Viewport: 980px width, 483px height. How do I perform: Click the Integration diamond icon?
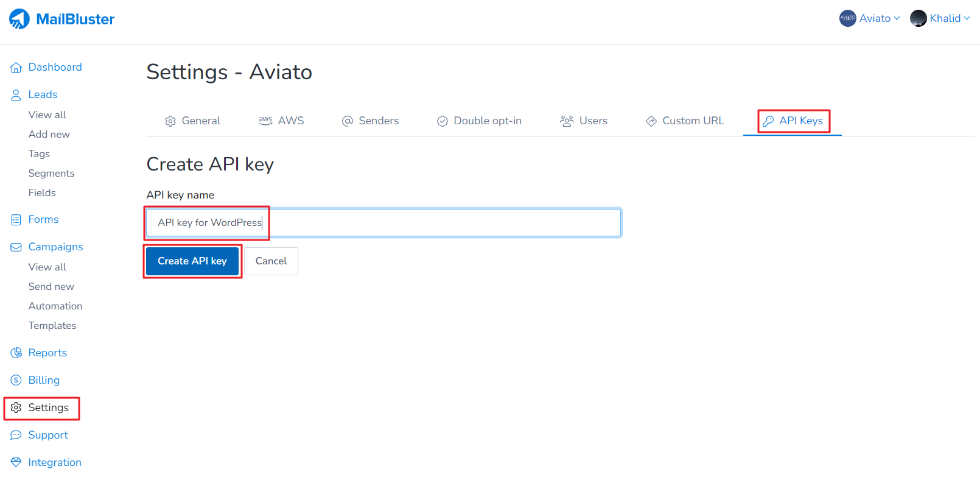click(x=16, y=463)
